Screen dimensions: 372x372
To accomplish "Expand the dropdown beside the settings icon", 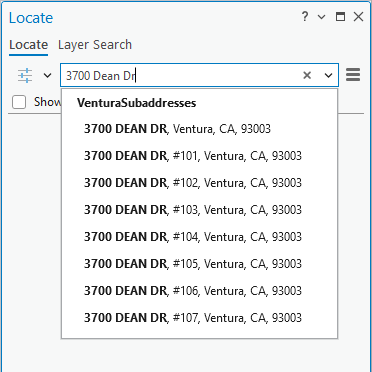I will tap(48, 76).
